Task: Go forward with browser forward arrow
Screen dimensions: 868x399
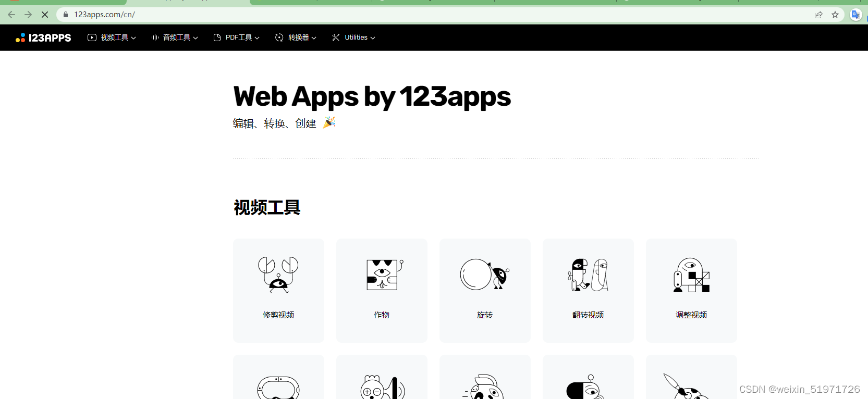Action: click(28, 15)
